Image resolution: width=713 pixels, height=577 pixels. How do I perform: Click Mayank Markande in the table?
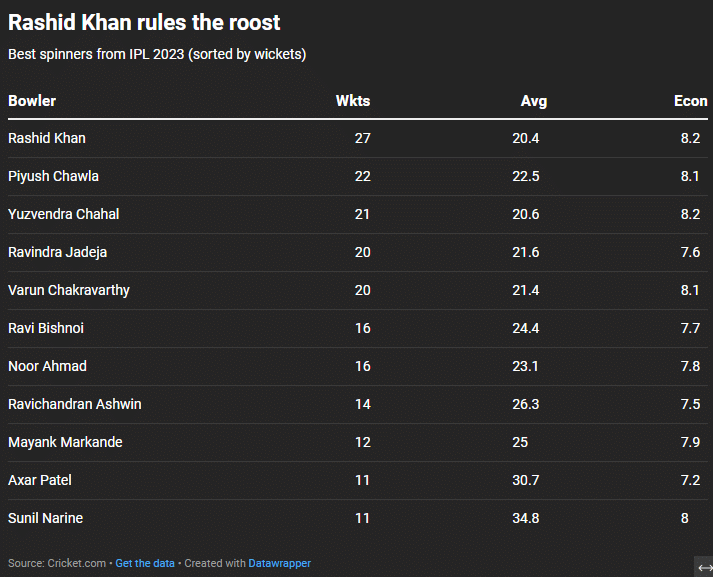pos(65,442)
